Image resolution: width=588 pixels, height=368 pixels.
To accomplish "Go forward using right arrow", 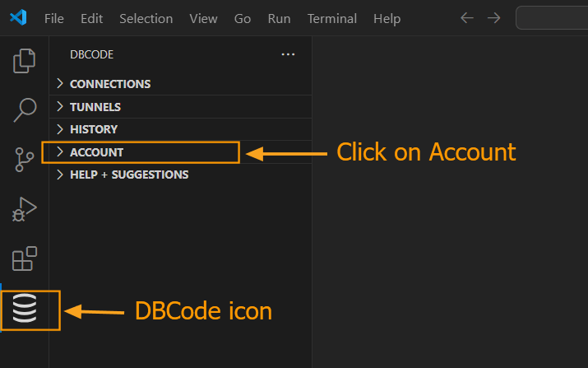I will point(494,17).
